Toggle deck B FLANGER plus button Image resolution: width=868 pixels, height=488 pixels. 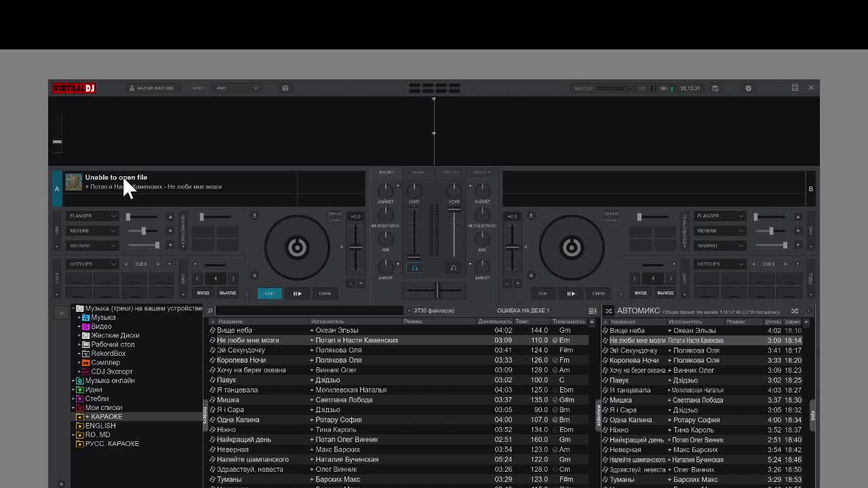pos(797,217)
